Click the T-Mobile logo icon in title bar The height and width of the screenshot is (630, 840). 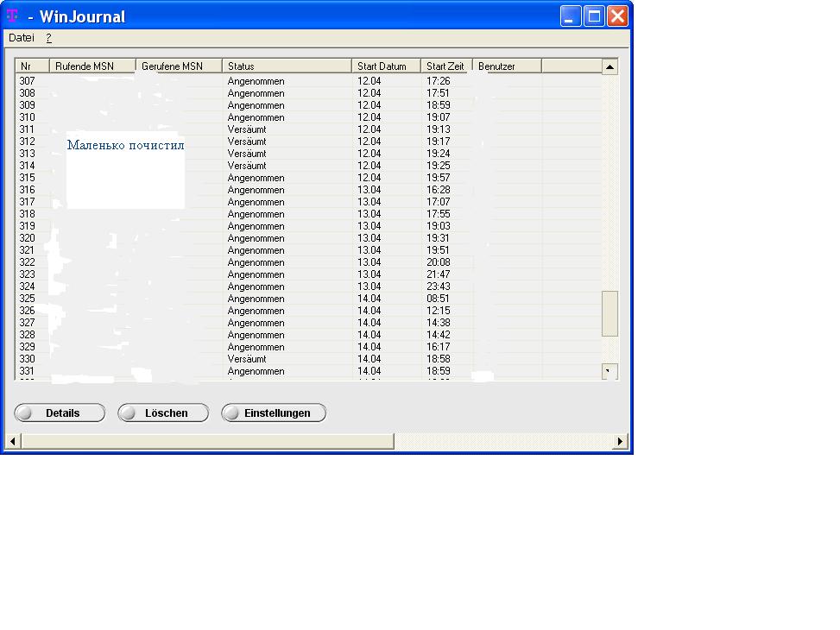coord(12,16)
